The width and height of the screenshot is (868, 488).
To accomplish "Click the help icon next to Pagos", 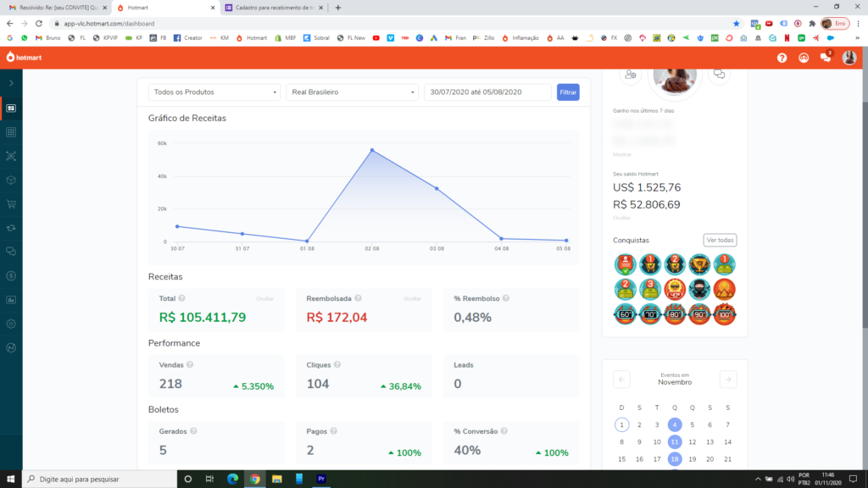I will point(333,431).
